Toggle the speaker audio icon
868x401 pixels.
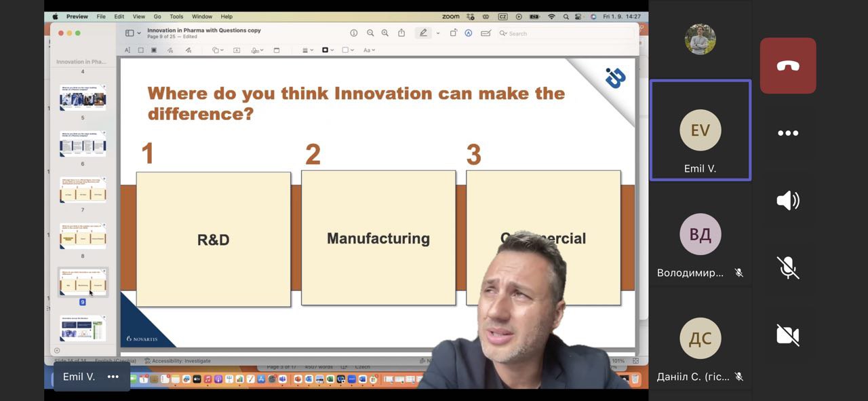787,200
